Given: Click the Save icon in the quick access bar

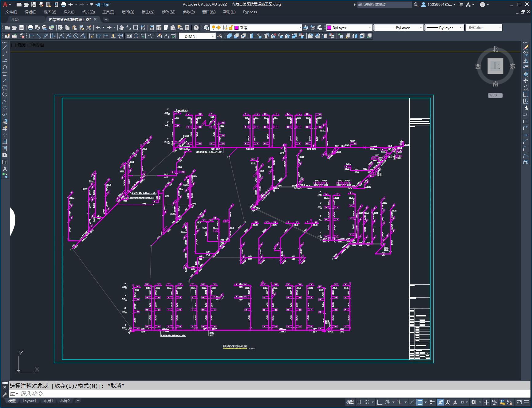Looking at the screenshot, I should (34, 5).
